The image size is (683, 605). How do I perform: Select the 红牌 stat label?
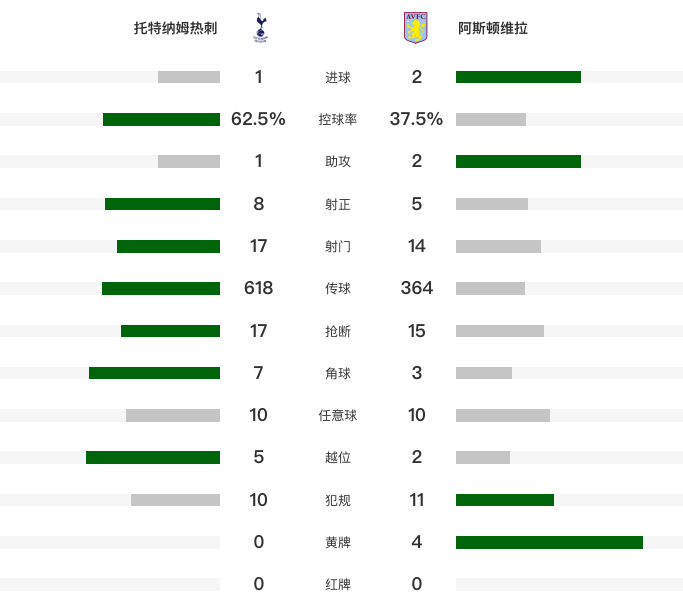coord(338,585)
